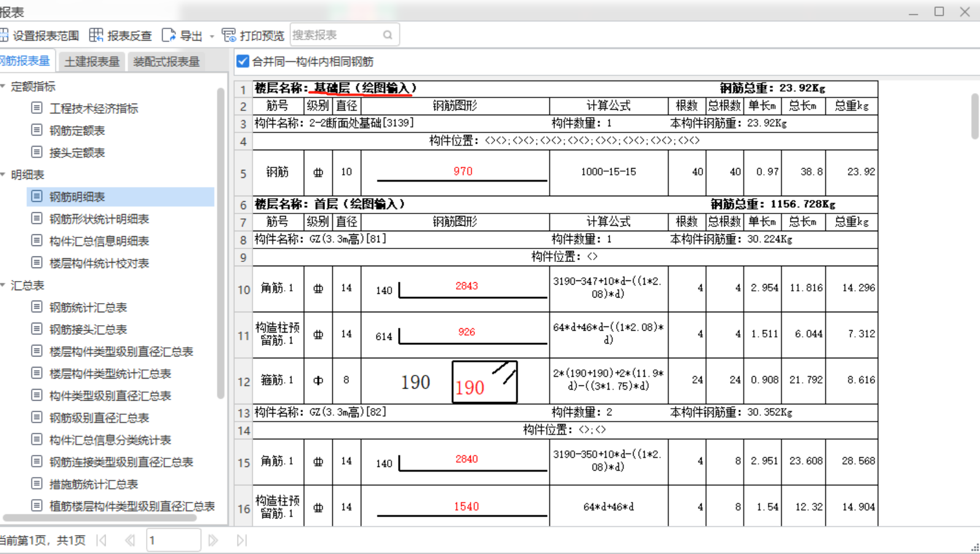Open the 导出 dropdown arrow

pyautogui.click(x=212, y=36)
